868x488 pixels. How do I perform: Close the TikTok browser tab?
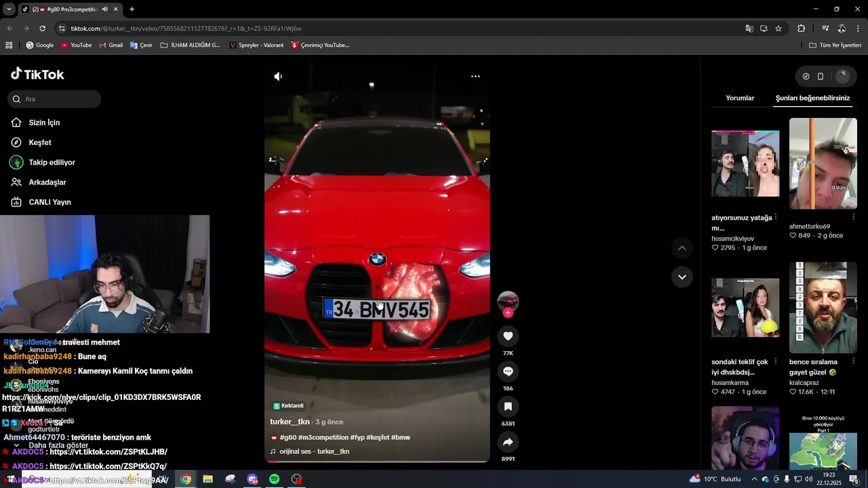coord(116,9)
